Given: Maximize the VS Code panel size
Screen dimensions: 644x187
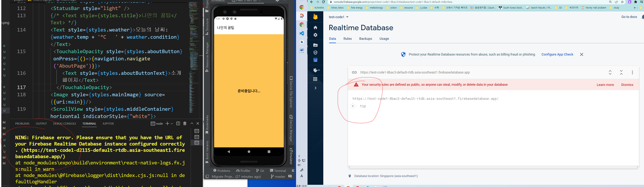Looking at the screenshot, I should click(x=192, y=123).
